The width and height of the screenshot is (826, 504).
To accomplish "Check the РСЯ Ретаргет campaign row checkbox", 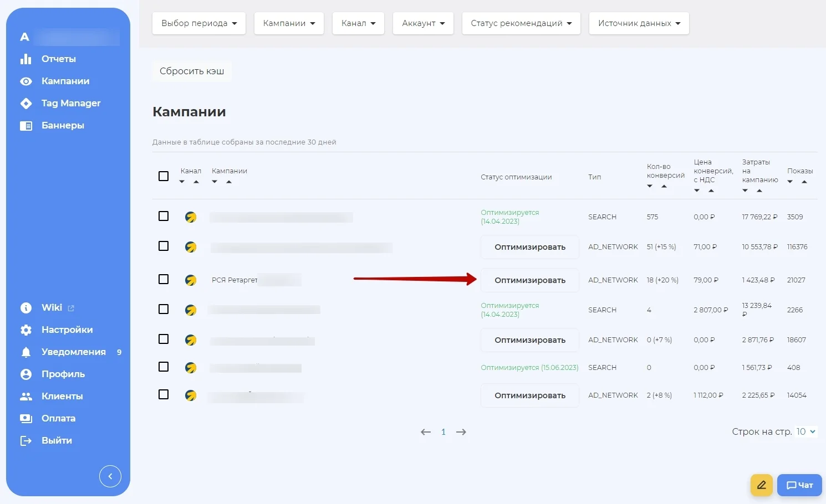I will pyautogui.click(x=164, y=279).
